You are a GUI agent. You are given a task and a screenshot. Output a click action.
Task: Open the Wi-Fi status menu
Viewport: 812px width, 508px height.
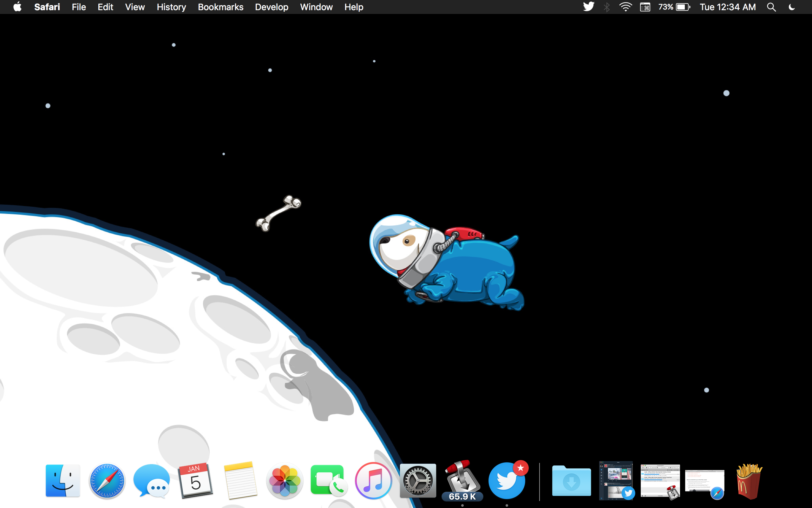[625, 7]
